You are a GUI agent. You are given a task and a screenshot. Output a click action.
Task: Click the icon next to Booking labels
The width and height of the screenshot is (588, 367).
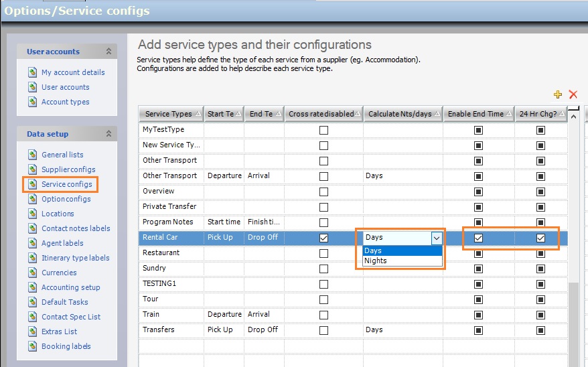pyautogui.click(x=33, y=346)
